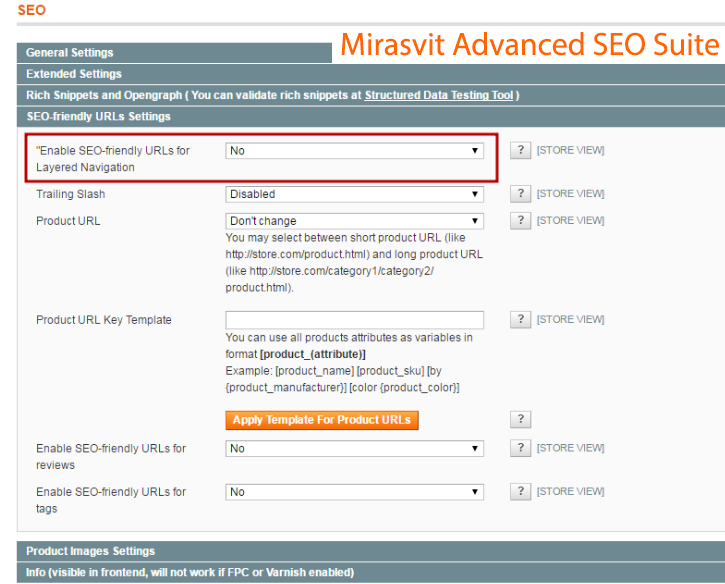725x584 pixels.
Task: Expand the General Settings section
Action: pos(70,53)
